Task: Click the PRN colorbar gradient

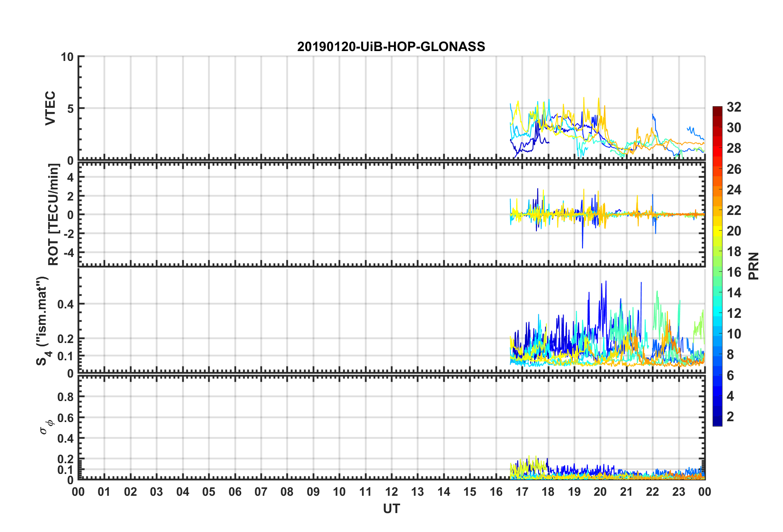Action: [718, 266]
